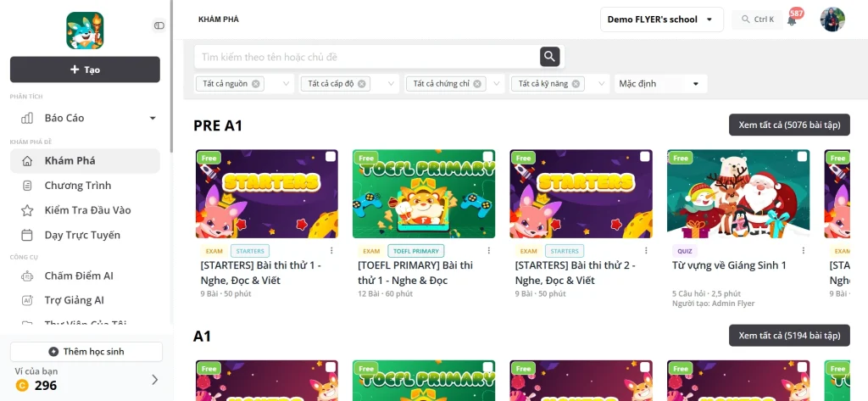868x401 pixels.
Task: Tick the checkbox on STARTERS Bài thi thử 1 card
Action: pyautogui.click(x=331, y=157)
